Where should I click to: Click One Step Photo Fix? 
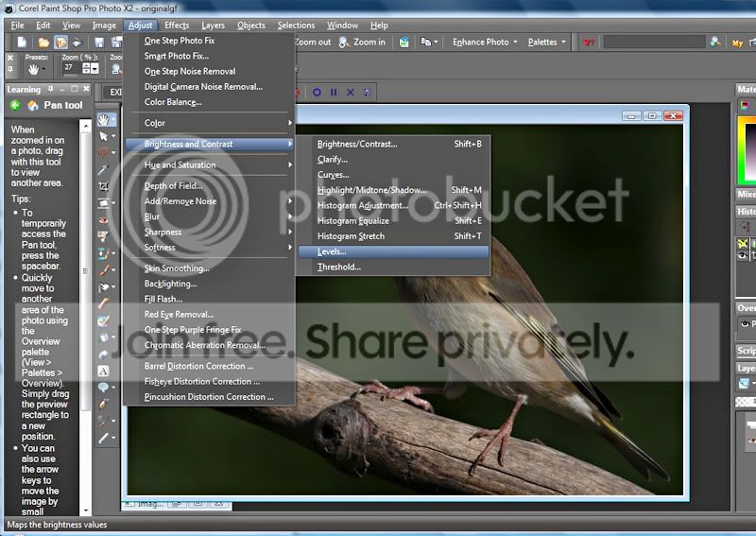pyautogui.click(x=180, y=41)
